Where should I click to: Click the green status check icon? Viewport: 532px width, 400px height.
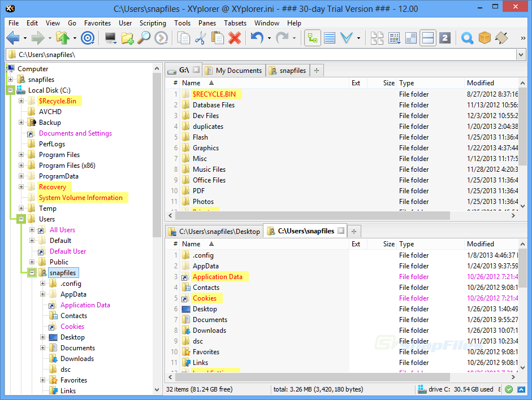coord(509,389)
